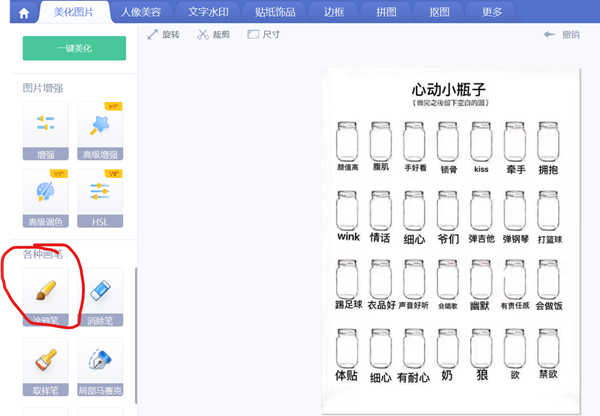Click the 牵手 label in image

tap(516, 170)
